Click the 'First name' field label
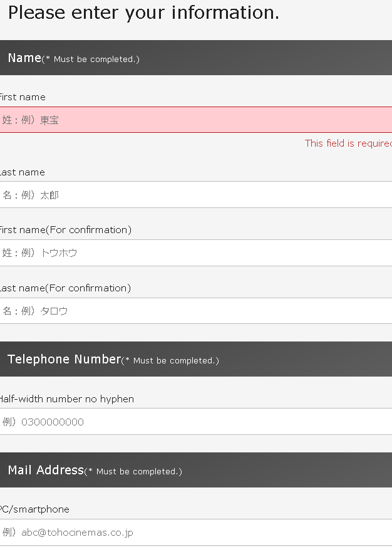The width and height of the screenshot is (392, 547). point(23,97)
